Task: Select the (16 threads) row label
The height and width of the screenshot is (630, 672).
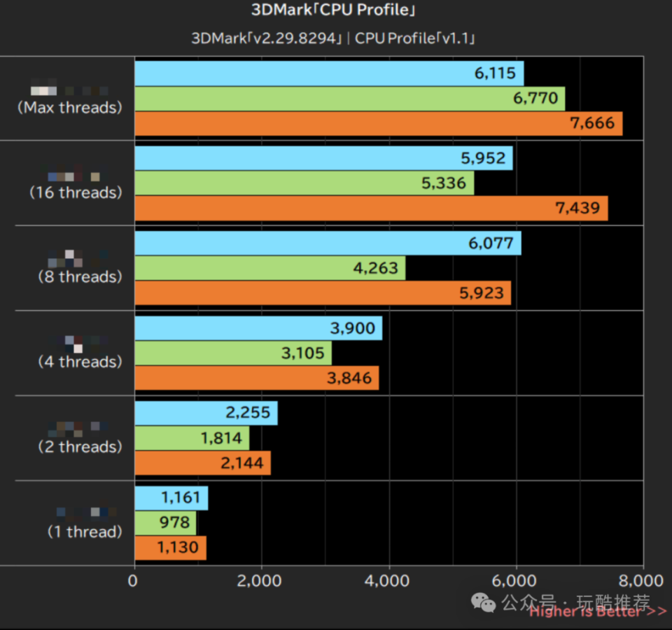Action: [76, 192]
